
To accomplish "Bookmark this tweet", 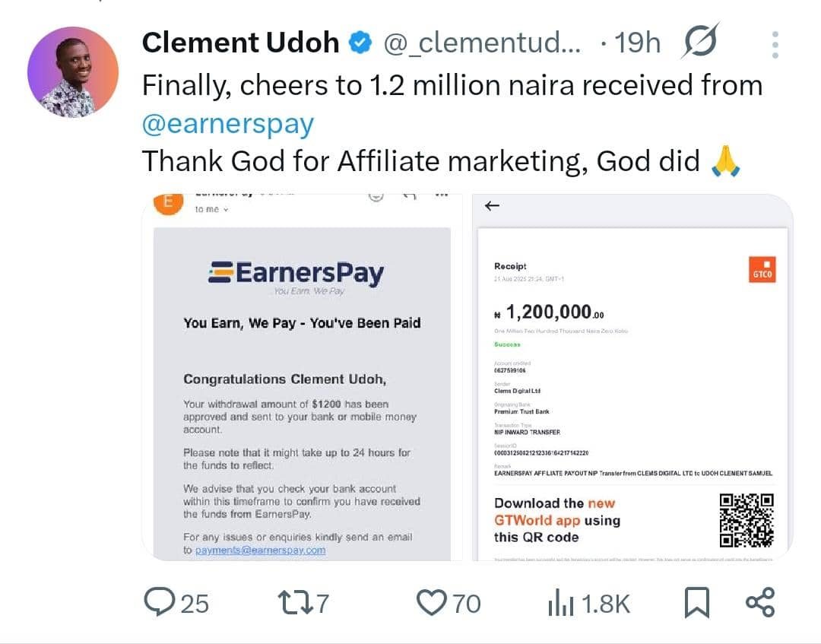I will 696,604.
